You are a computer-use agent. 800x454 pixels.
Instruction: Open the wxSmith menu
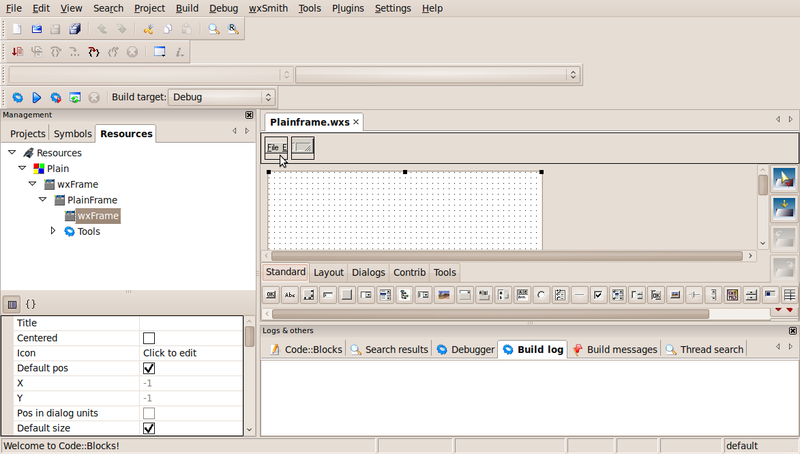(x=268, y=8)
